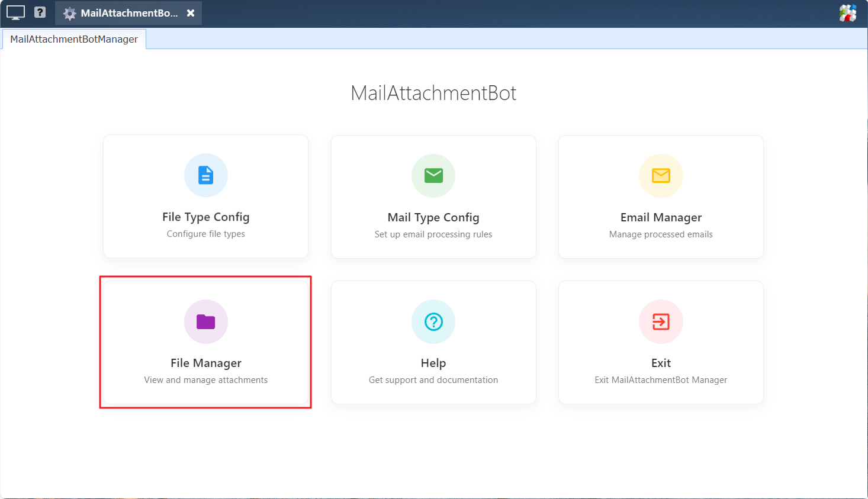Image resolution: width=868 pixels, height=499 pixels.
Task: Click the yellow Email Manager envelope icon
Action: pyautogui.click(x=661, y=175)
